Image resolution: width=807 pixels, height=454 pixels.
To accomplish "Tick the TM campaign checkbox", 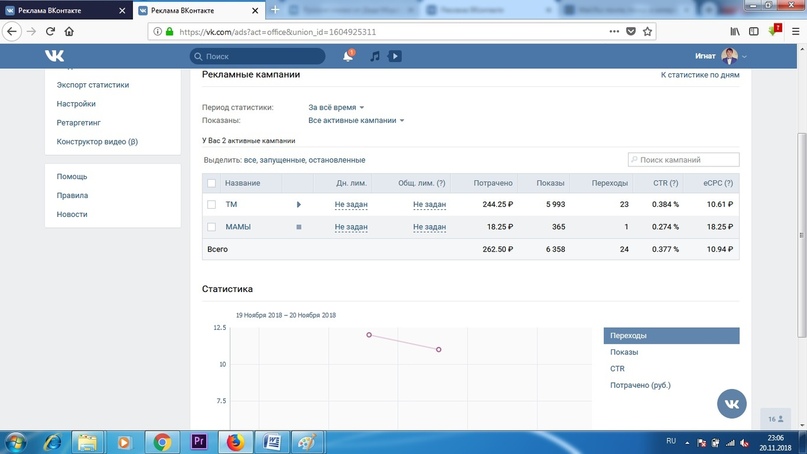I will pyautogui.click(x=212, y=204).
